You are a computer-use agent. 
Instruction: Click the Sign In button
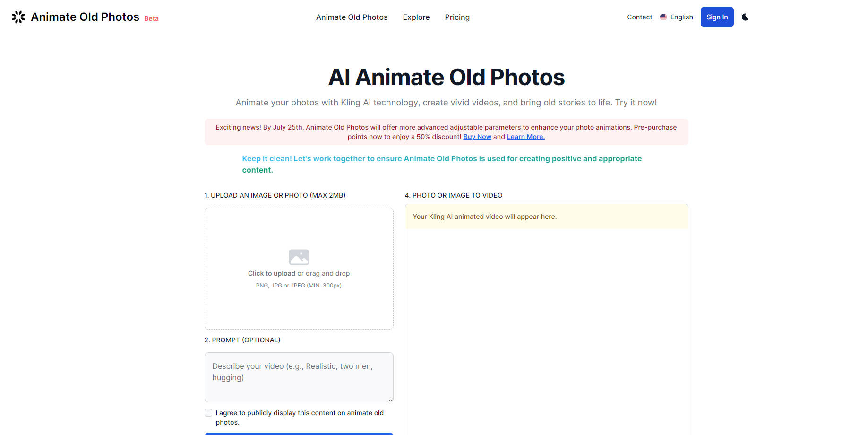[717, 17]
